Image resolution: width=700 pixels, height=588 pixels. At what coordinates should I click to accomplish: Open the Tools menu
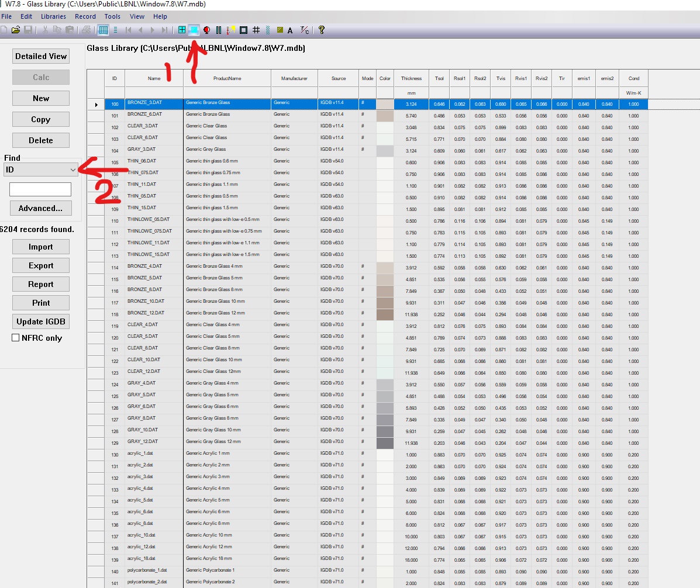point(112,16)
